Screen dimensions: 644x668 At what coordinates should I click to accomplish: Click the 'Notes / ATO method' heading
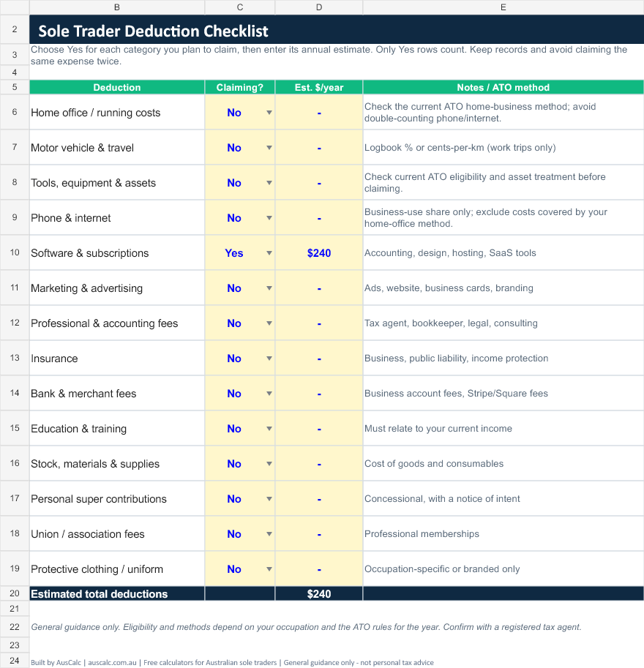pyautogui.click(x=503, y=87)
